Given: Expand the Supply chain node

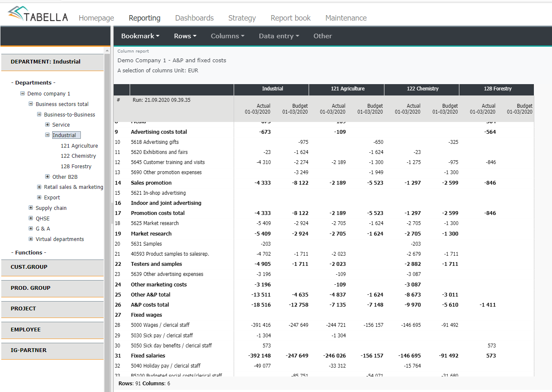Looking at the screenshot, I should (x=31, y=208).
